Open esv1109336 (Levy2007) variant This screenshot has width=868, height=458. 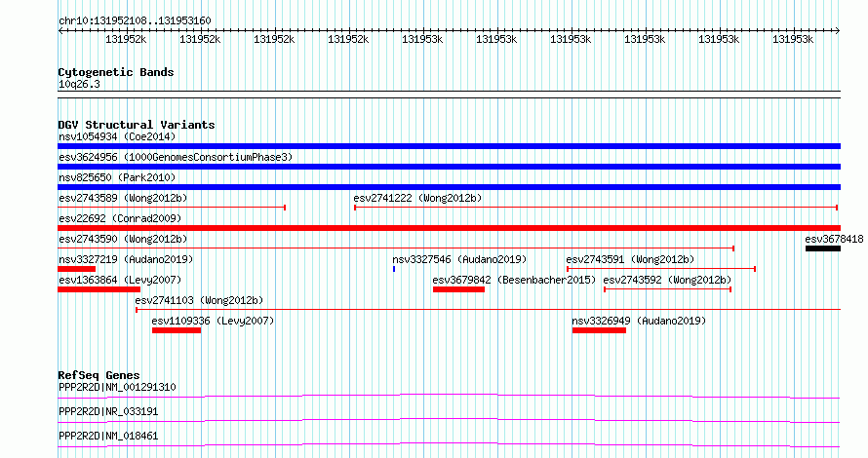pyautogui.click(x=213, y=321)
